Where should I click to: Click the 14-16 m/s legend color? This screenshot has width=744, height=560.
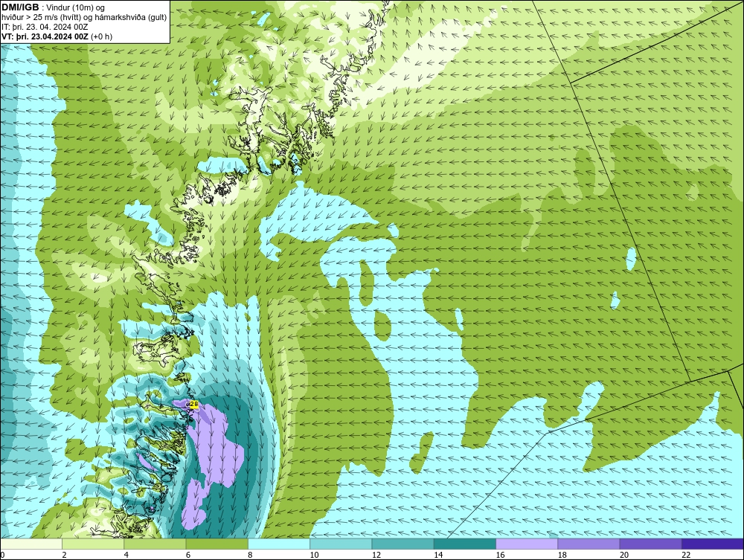point(464,544)
